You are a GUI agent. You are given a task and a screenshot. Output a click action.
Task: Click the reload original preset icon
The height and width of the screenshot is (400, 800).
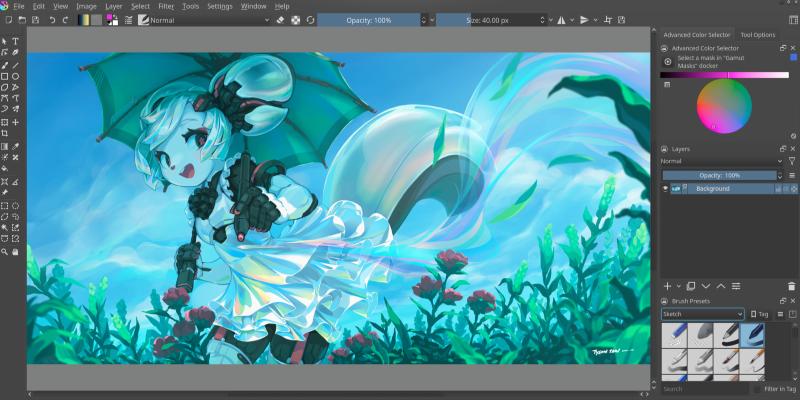(310, 19)
